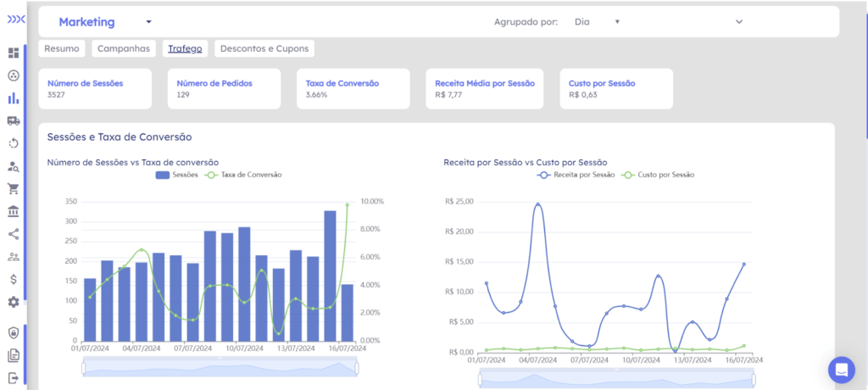Click the Resumo tab button

pyautogui.click(x=61, y=48)
